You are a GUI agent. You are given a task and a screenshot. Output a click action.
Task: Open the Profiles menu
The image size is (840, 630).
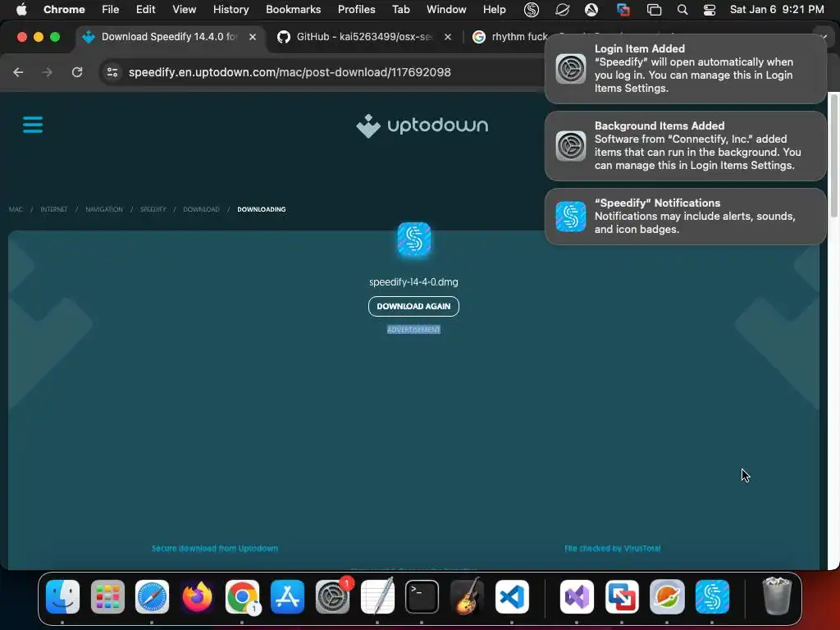[x=356, y=10]
